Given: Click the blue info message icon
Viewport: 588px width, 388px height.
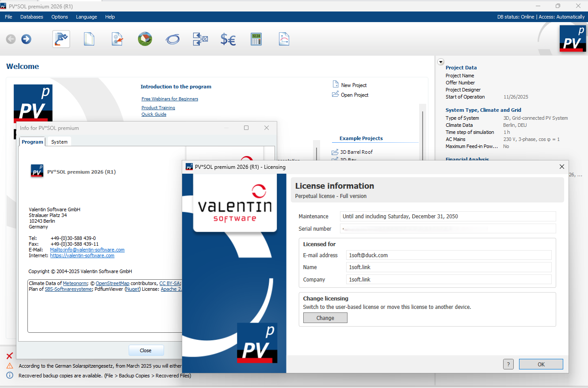Looking at the screenshot, I should 9,376.
